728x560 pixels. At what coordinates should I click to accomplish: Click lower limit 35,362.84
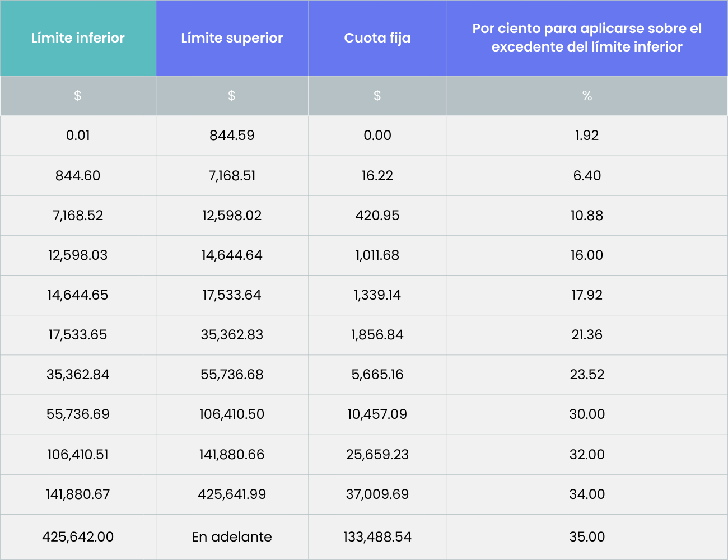tap(78, 374)
